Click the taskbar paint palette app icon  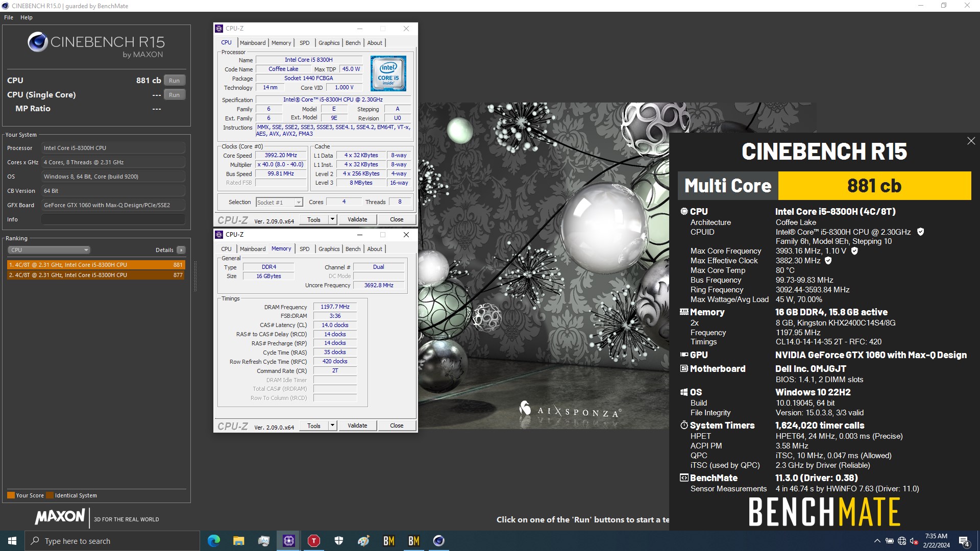pos(364,541)
